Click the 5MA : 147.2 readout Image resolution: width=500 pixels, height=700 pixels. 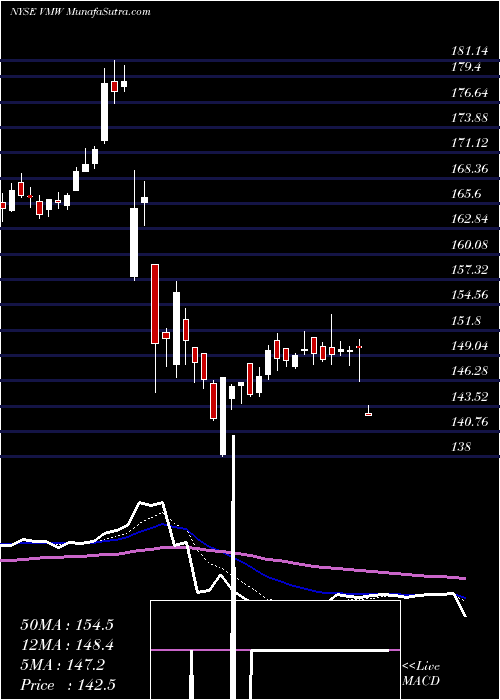(62, 665)
